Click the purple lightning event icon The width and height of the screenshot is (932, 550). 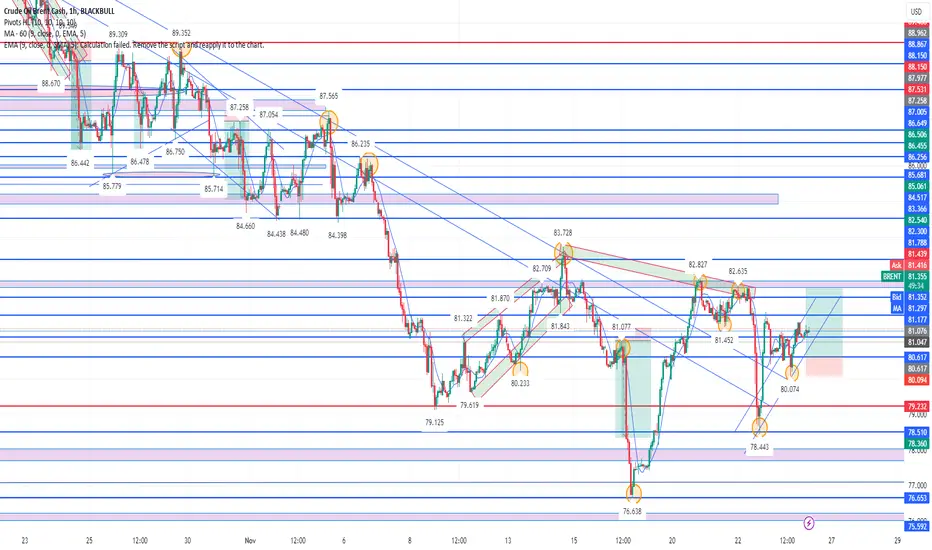808,523
